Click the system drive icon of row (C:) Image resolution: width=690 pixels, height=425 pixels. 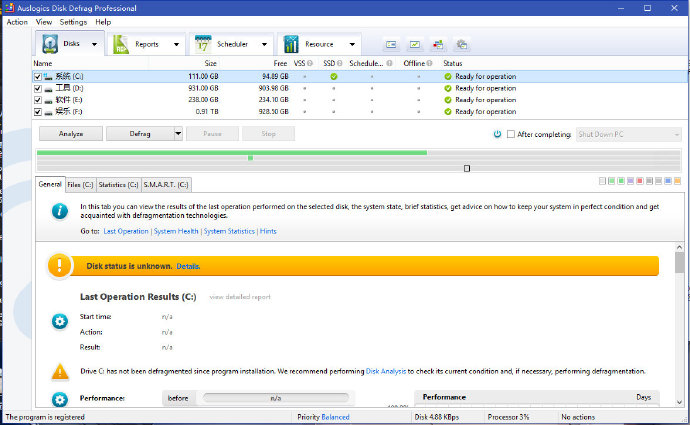pos(48,77)
